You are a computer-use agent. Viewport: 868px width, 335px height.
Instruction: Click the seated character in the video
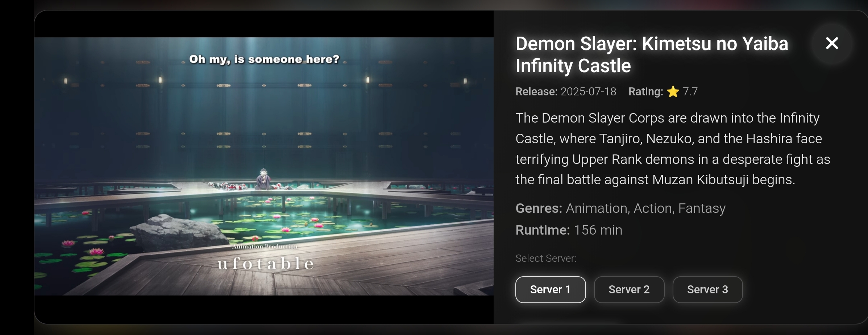tap(263, 179)
